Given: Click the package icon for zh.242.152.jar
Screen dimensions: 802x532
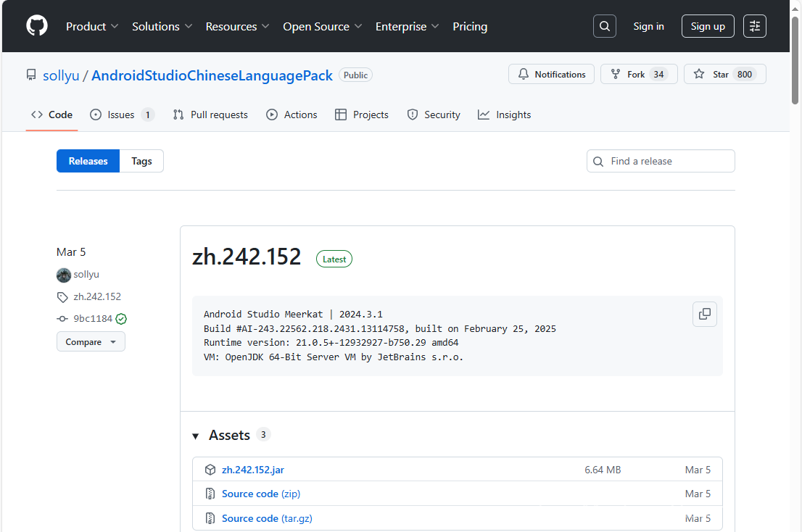Looking at the screenshot, I should [210, 470].
